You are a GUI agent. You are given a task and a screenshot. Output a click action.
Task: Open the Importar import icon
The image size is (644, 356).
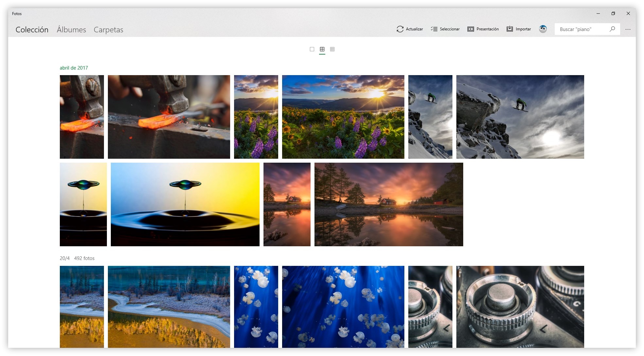pyautogui.click(x=510, y=29)
